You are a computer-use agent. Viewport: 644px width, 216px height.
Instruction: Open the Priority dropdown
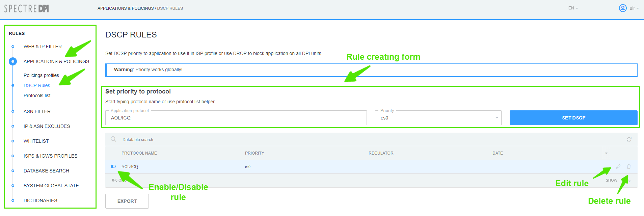(438, 118)
